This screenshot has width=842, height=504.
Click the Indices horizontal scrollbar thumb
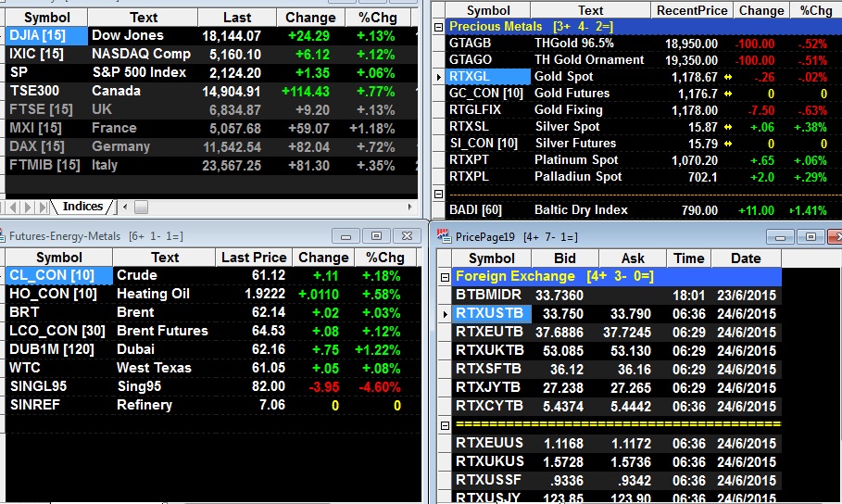point(141,207)
